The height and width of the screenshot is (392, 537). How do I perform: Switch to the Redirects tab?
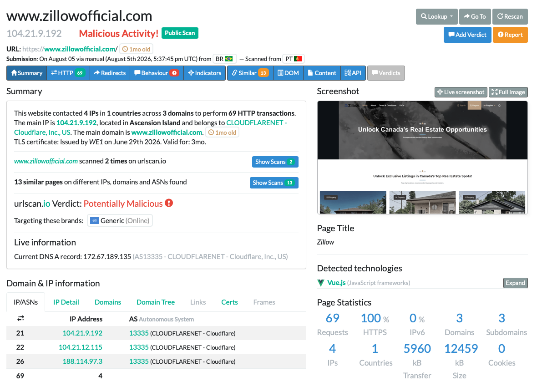[110, 73]
